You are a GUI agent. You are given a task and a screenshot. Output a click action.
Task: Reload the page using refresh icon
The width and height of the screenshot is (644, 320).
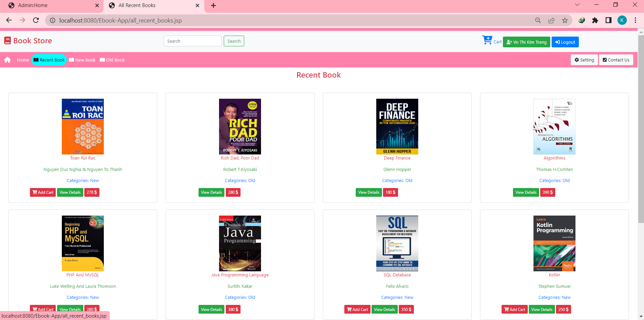click(x=36, y=20)
